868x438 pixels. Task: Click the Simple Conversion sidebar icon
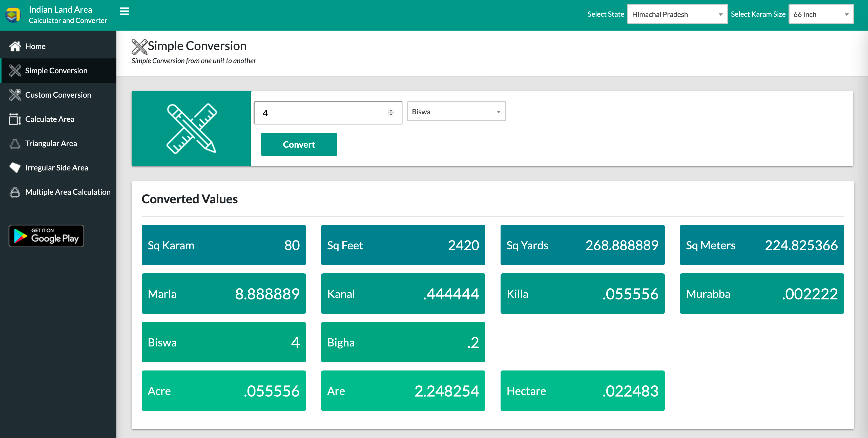point(15,70)
